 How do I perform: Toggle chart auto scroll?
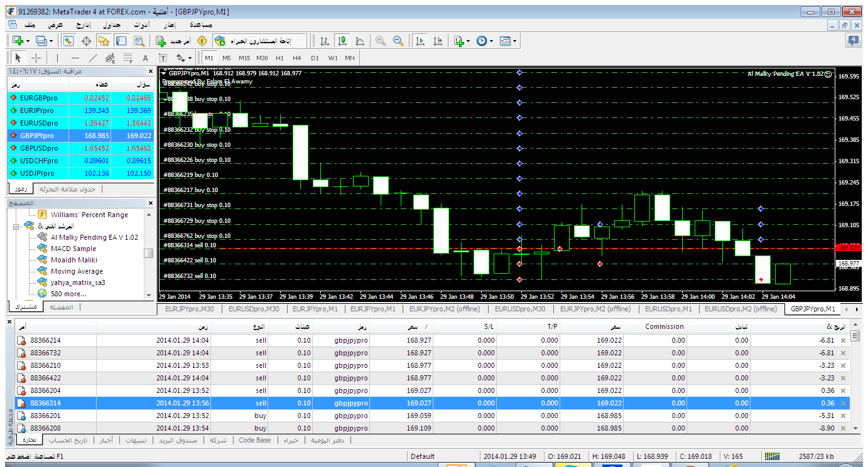[x=420, y=41]
